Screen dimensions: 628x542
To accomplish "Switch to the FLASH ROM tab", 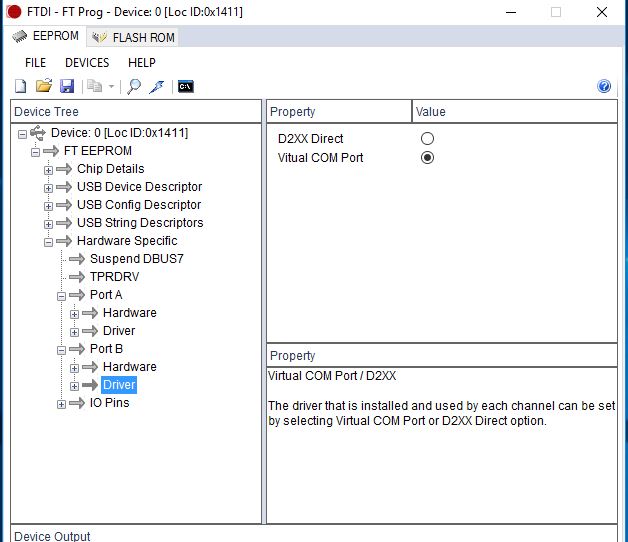I will [133, 38].
